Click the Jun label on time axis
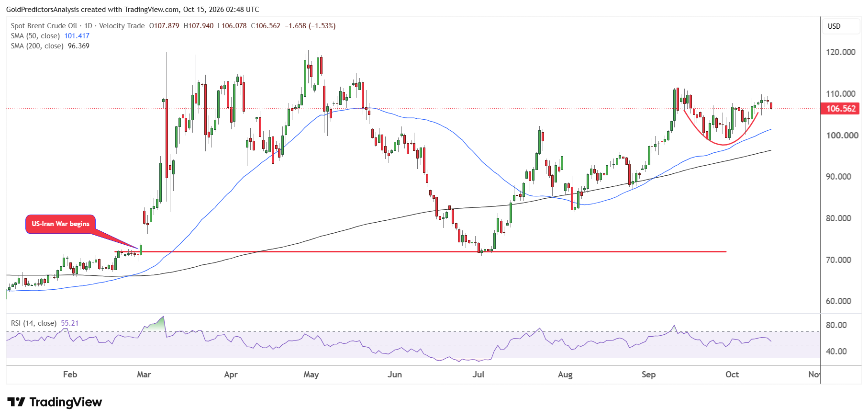 coord(395,375)
